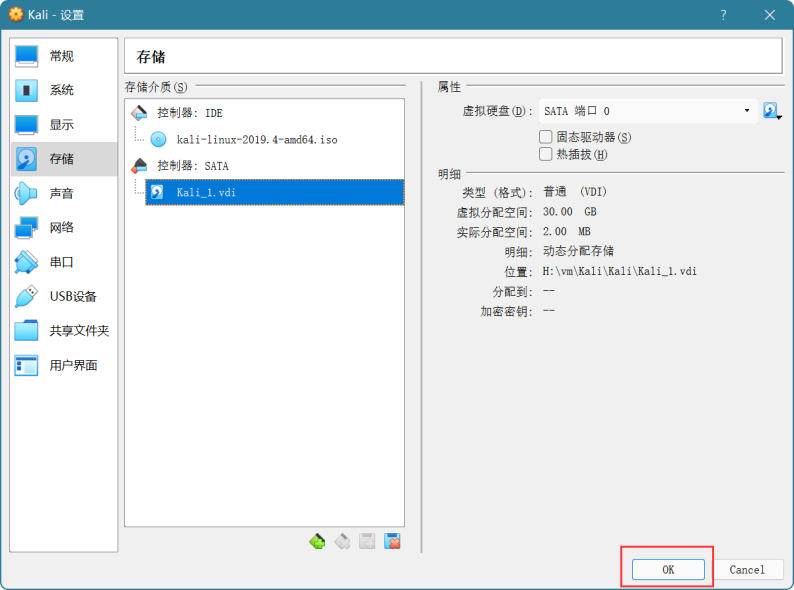Click the 存储介质(S) group label
This screenshot has height=590, width=794.
(x=156, y=87)
